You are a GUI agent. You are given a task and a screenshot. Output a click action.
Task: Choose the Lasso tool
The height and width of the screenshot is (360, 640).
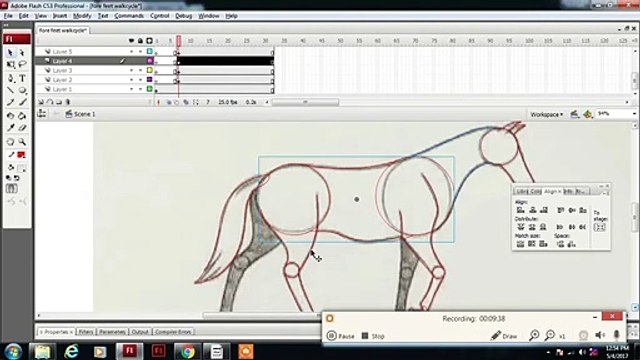coord(22,64)
